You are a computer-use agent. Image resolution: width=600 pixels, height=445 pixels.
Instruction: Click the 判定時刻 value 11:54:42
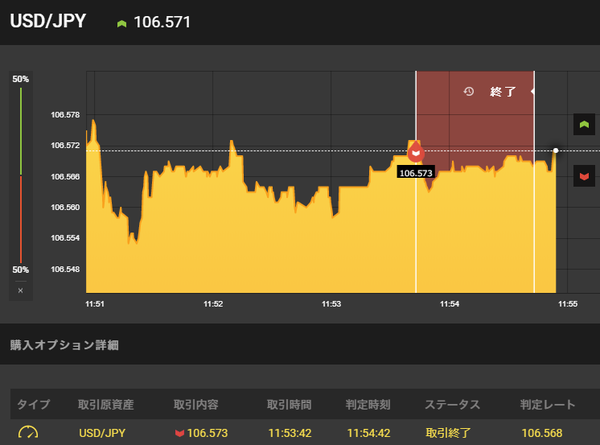(368, 433)
